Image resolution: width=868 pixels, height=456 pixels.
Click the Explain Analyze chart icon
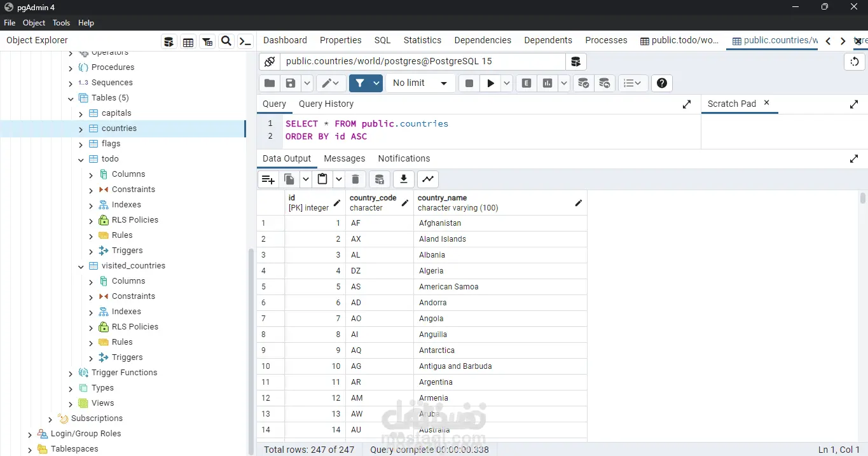coord(548,83)
